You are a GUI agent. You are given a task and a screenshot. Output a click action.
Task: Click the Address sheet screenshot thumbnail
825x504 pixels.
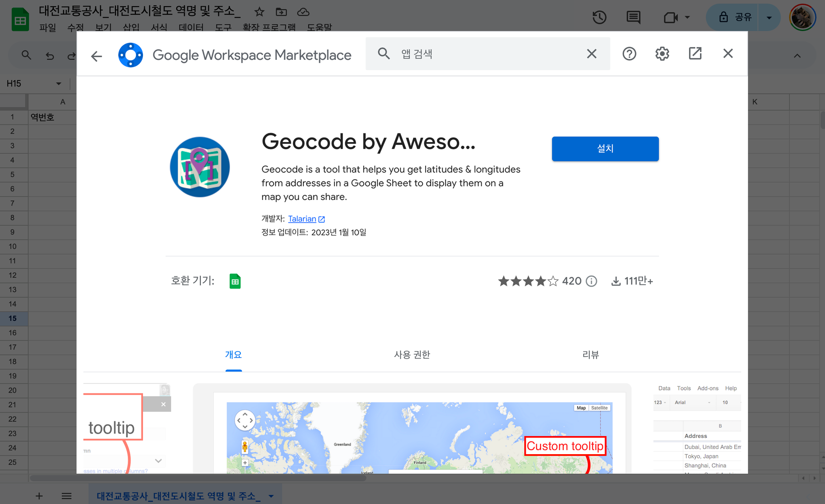point(697,428)
